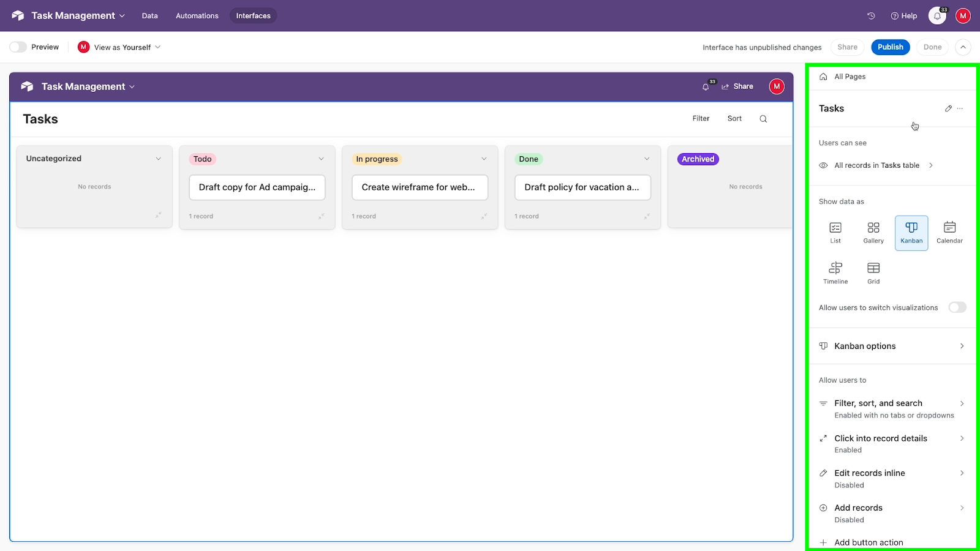The width and height of the screenshot is (980, 551).
Task: Click the Tasks page title
Action: click(40, 119)
